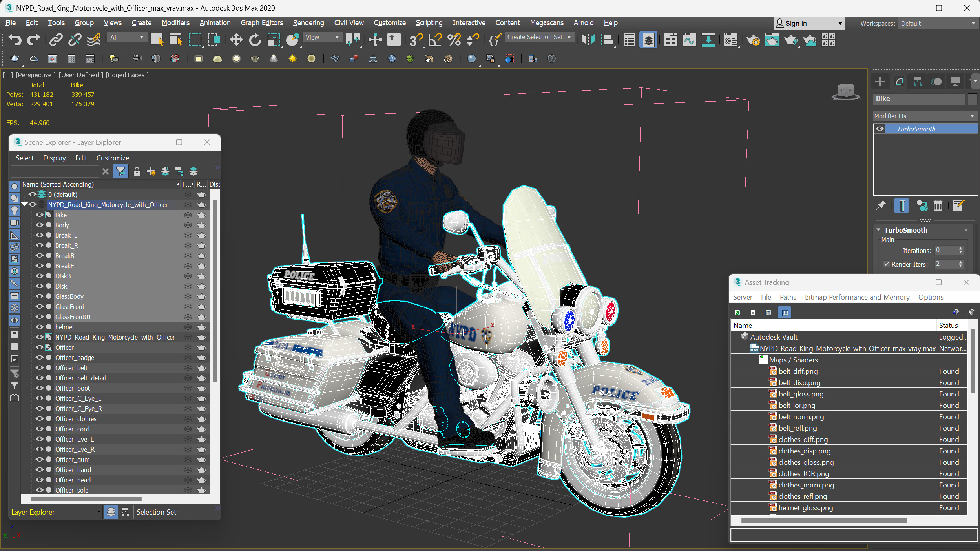980x551 pixels.
Task: Hide the helmet object eye icon
Action: click(39, 327)
